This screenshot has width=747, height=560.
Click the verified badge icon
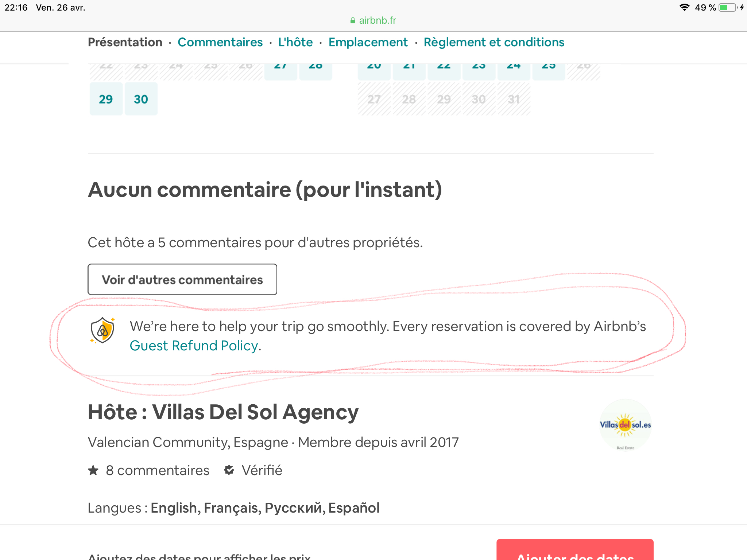[229, 470]
